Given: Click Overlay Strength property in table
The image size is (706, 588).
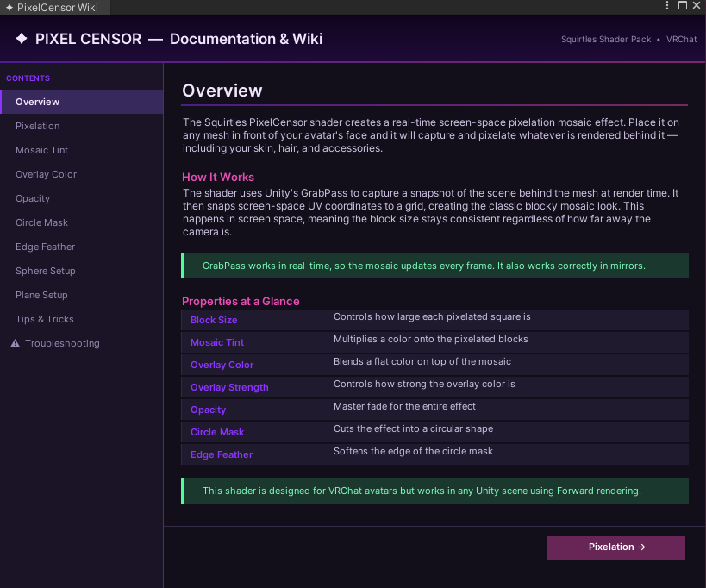Looking at the screenshot, I should point(229,388).
